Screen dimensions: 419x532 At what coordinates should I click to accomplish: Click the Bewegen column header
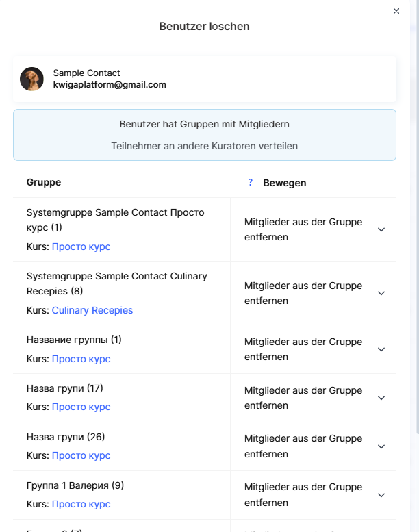click(284, 183)
